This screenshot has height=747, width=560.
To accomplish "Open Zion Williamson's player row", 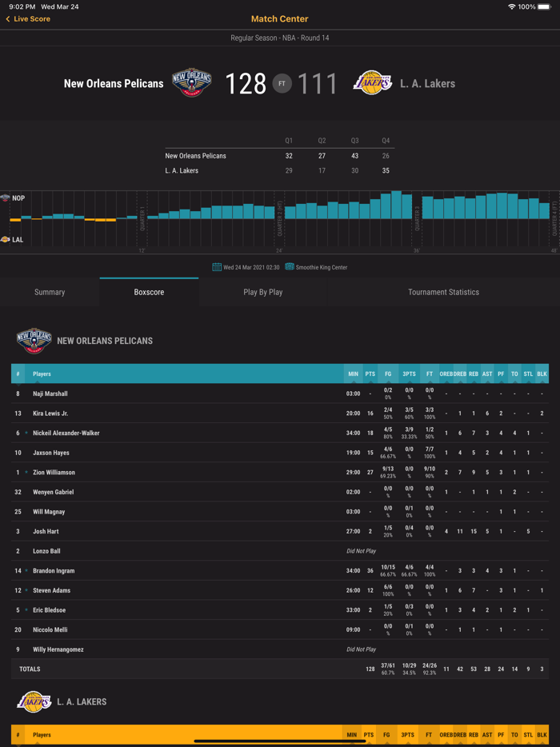I will 54,473.
